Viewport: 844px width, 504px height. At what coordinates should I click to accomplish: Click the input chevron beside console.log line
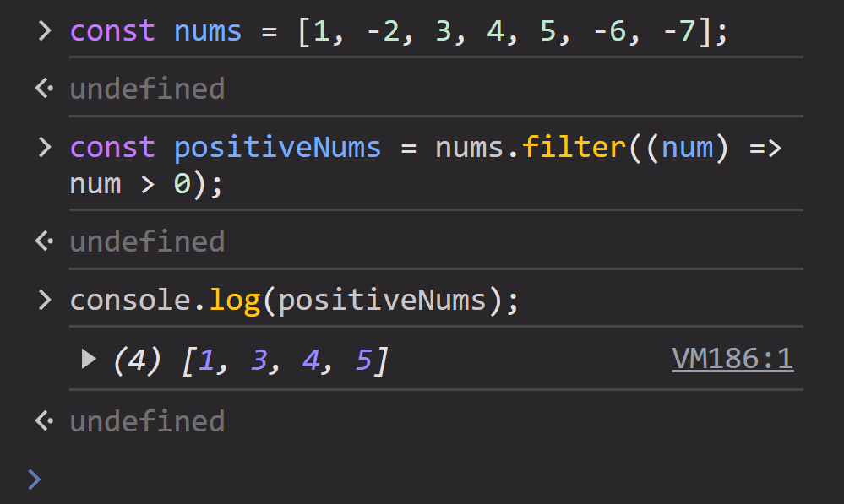[46, 300]
